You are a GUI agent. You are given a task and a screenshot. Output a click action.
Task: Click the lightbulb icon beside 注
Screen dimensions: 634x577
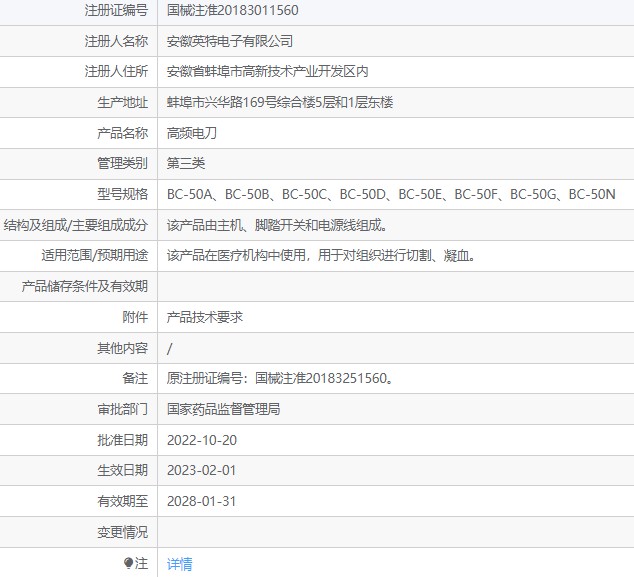click(128, 563)
